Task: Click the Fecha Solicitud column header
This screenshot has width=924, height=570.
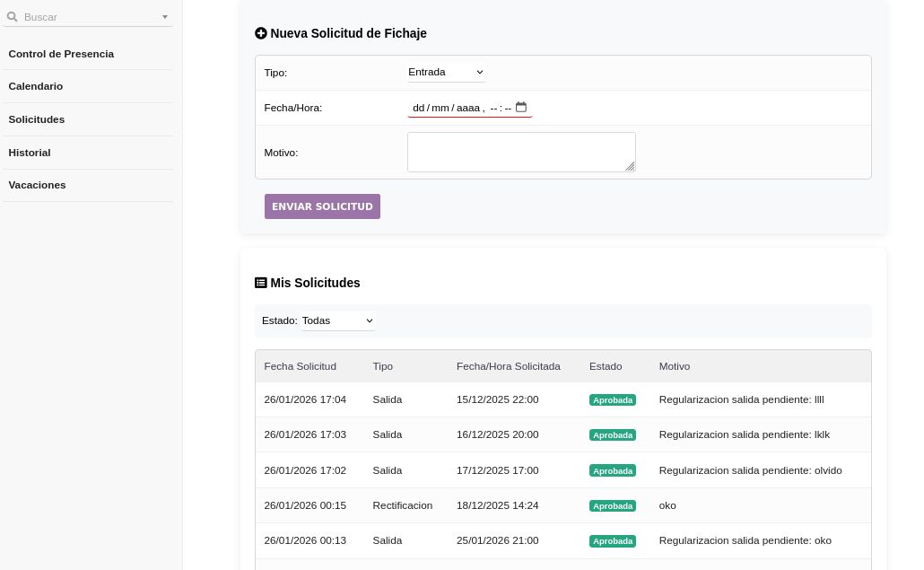Action: pyautogui.click(x=301, y=366)
